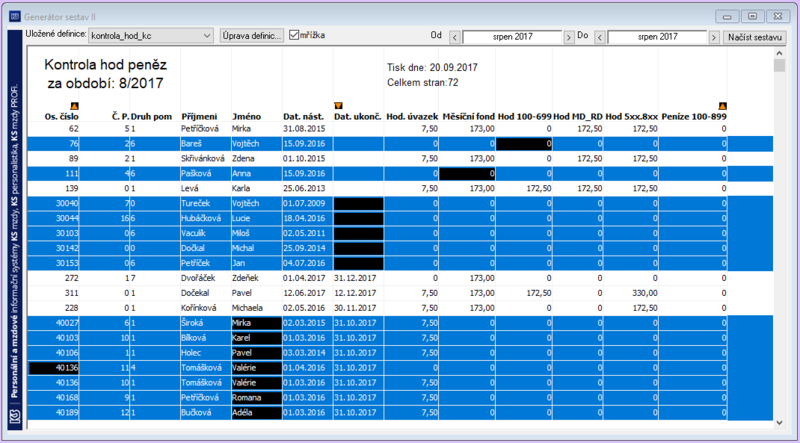800x443 pixels.
Task: Click the orange sort icon above Dat. ukonč.
Action: 338,106
